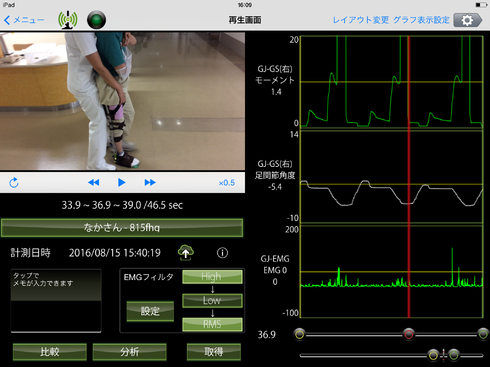Tap the round green status light
The height and width of the screenshot is (367, 490).
point(96,20)
